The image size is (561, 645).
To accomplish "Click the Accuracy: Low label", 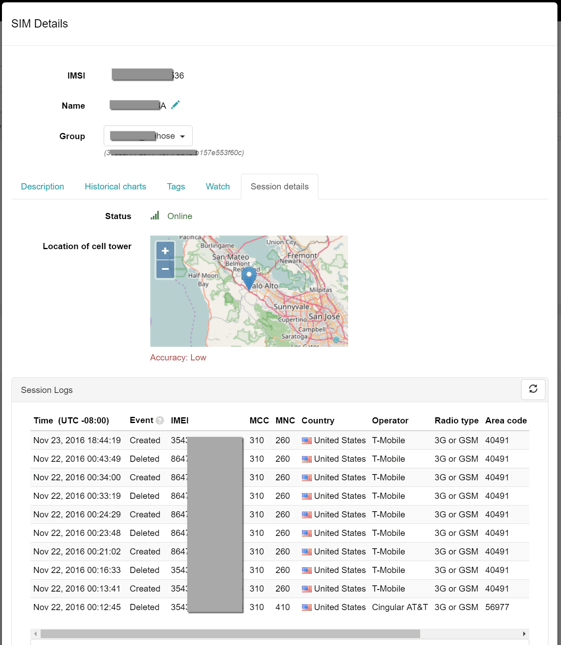I will coord(178,357).
